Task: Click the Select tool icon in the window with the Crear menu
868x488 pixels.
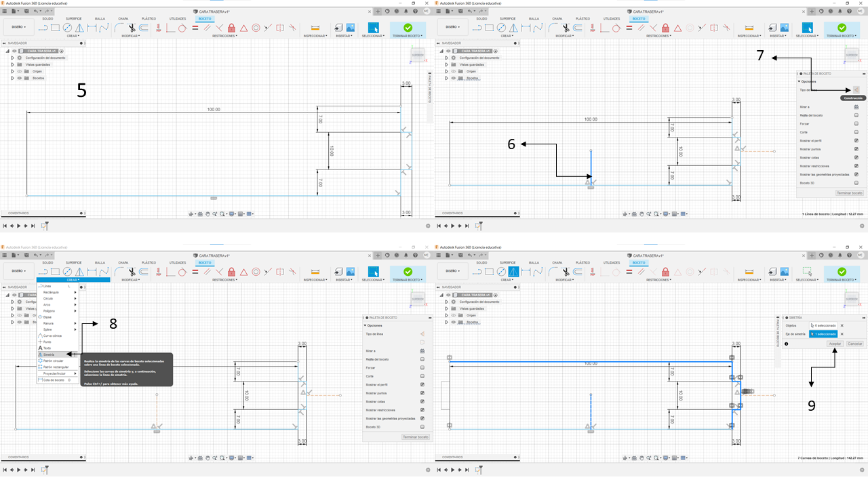Action: coord(373,272)
